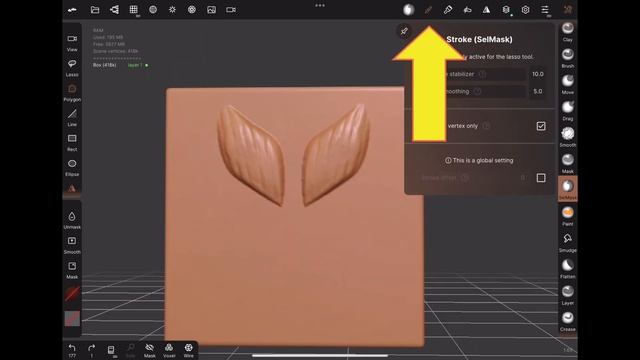
Task: Open the Stroke menu pencil icon
Action: (428, 10)
